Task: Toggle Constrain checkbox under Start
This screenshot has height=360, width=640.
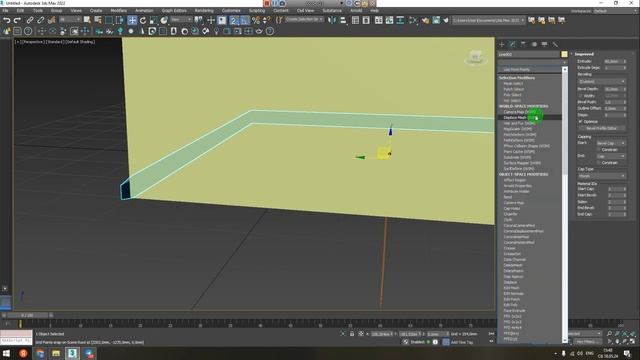Action: [599, 150]
